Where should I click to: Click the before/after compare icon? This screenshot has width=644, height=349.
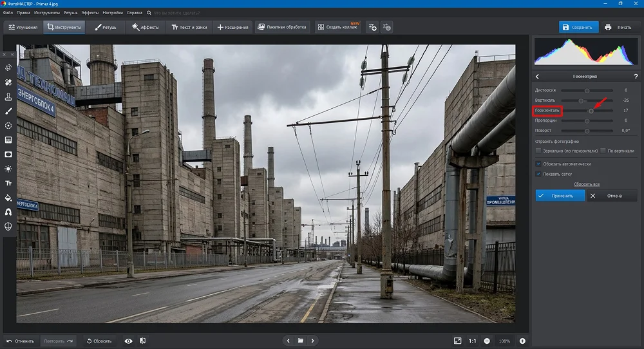click(142, 341)
